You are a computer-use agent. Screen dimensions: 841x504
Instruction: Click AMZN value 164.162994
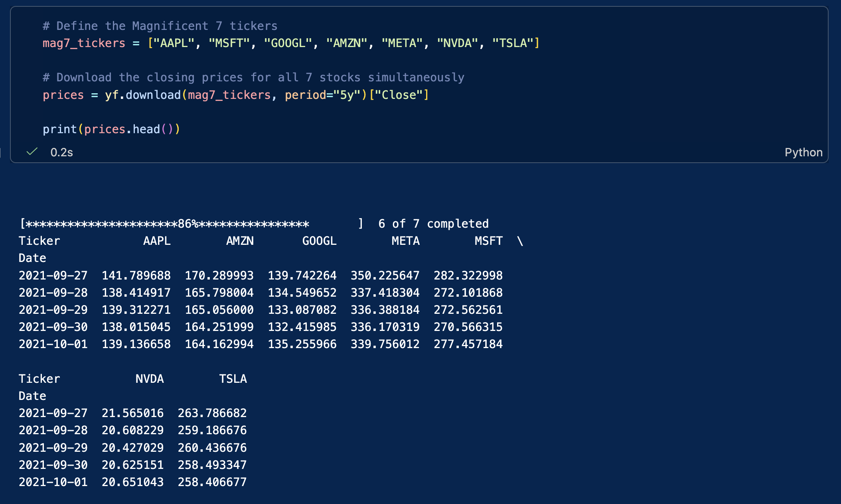[219, 344]
